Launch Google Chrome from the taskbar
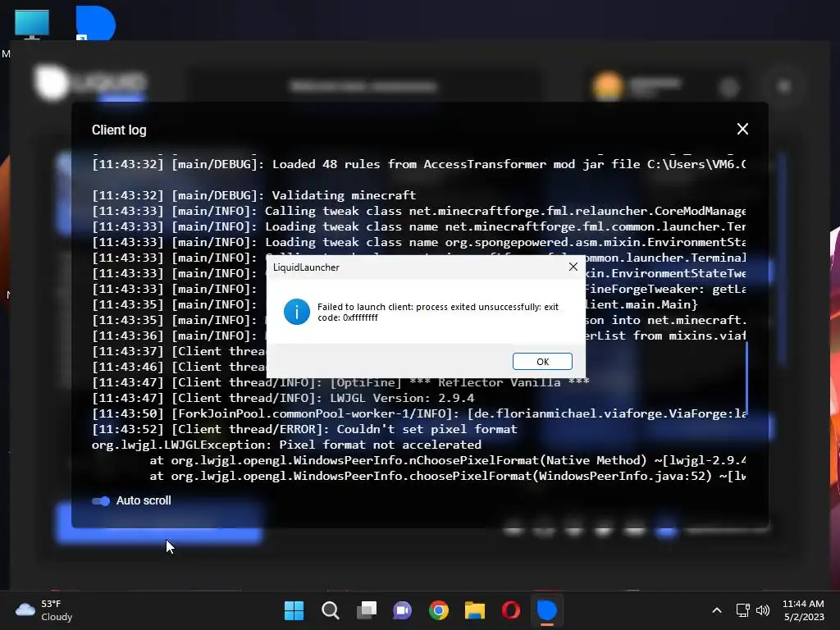 tap(439, 610)
